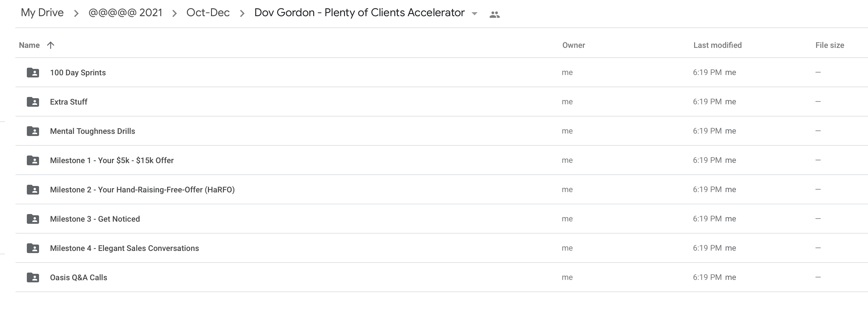The width and height of the screenshot is (868, 311).
Task: Sort the list by the Name column header
Action: coord(29,45)
